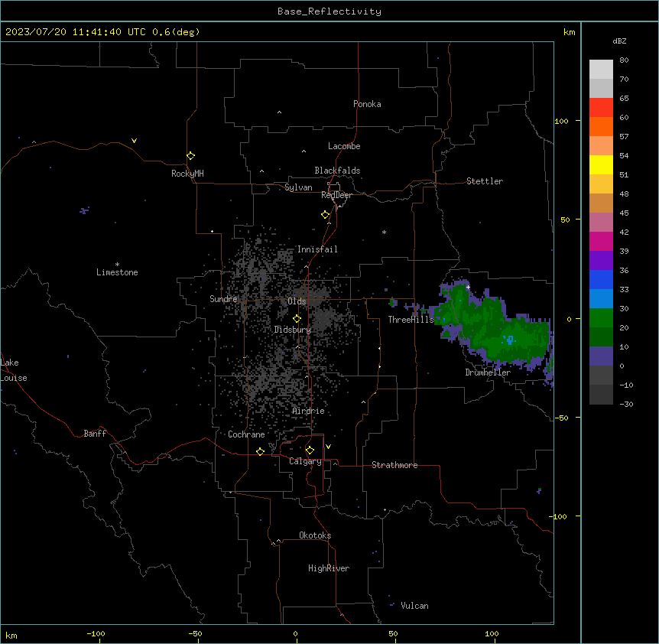659x644 pixels.
Task: Click the Ponoka city label
Action: pyautogui.click(x=367, y=104)
